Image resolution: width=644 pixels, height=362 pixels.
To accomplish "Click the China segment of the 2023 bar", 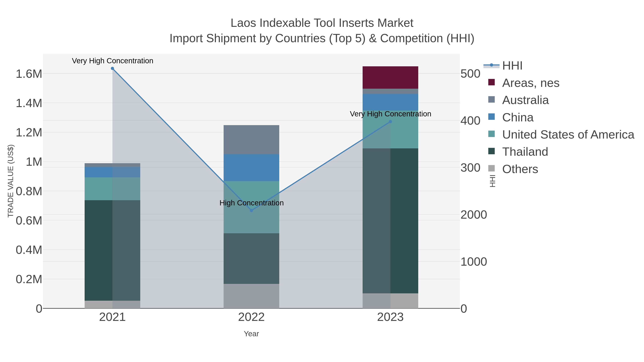I will coord(391,102).
